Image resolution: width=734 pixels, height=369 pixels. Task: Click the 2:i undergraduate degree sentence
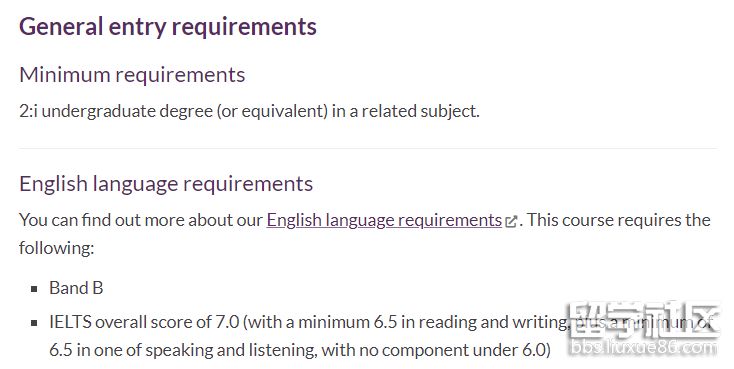pyautogui.click(x=250, y=111)
